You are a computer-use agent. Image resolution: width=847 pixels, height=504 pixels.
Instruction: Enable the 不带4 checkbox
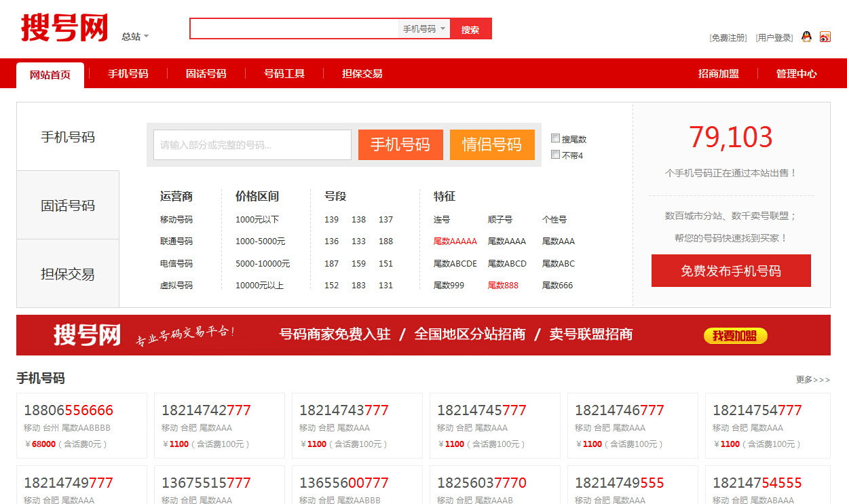click(556, 155)
